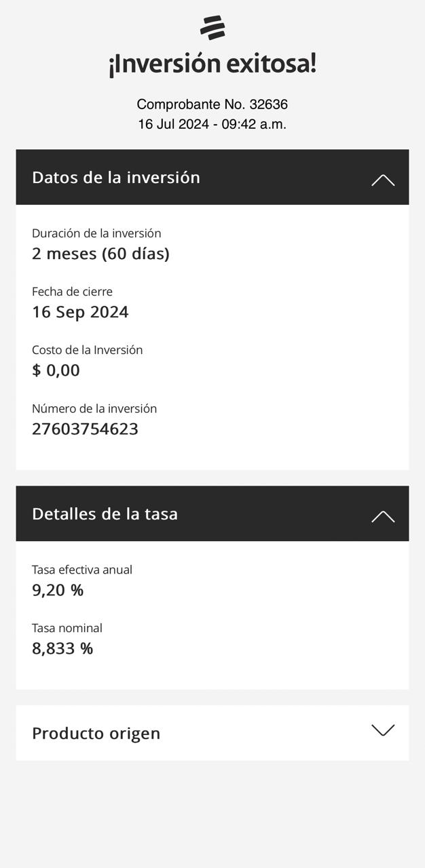Collapse the Datos de la inversión chevron
The height and width of the screenshot is (868, 425).
pyautogui.click(x=383, y=180)
